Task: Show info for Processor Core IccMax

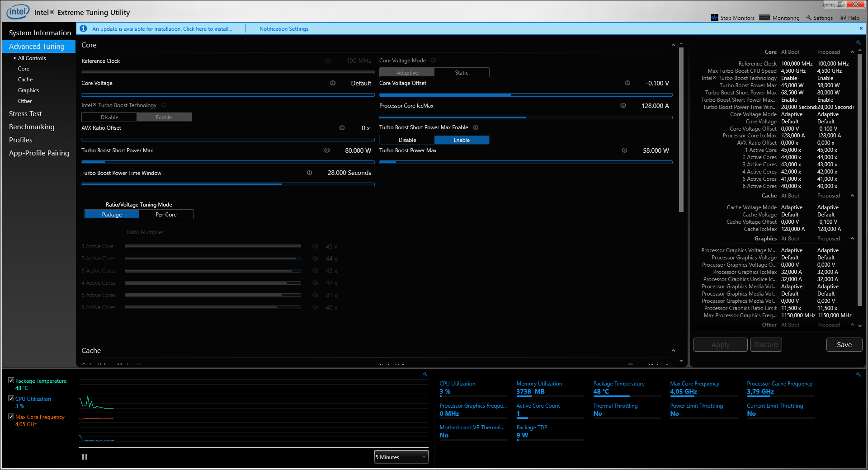Action: [623, 106]
